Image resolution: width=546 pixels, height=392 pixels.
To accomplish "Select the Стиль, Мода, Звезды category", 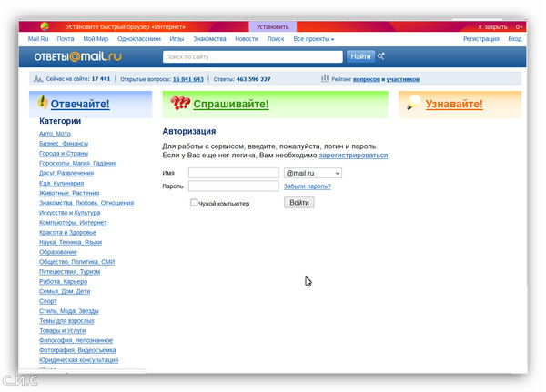I will (x=69, y=311).
